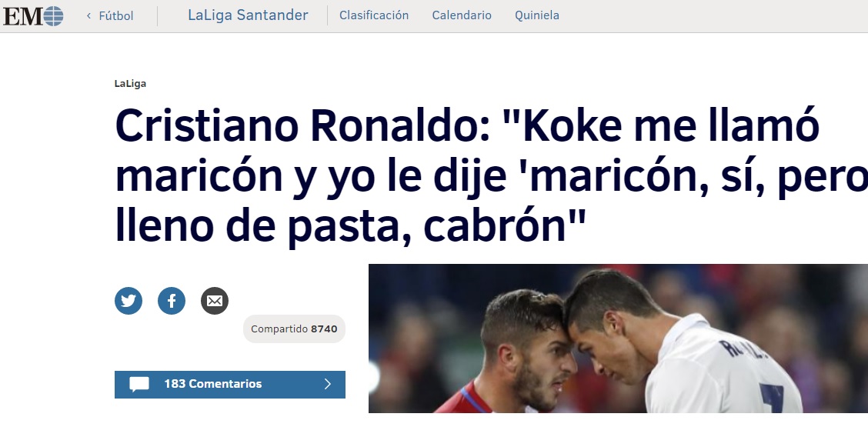This screenshot has height=437, width=868.
Task: Share the article on Facebook
Action: pyautogui.click(x=172, y=301)
